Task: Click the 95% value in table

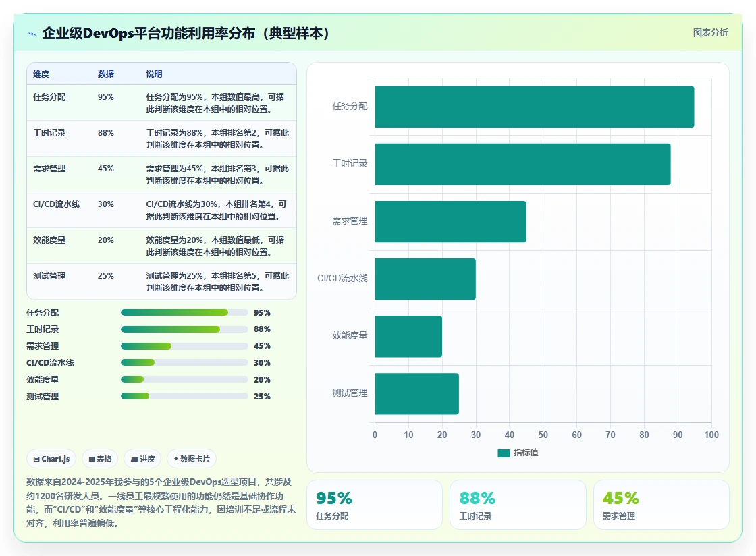Action: click(105, 97)
